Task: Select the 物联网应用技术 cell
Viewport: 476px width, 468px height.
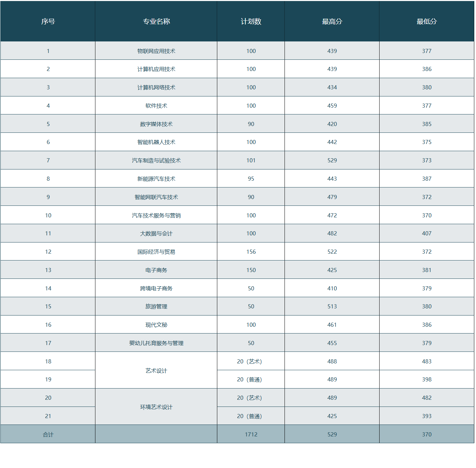Action: pos(156,51)
